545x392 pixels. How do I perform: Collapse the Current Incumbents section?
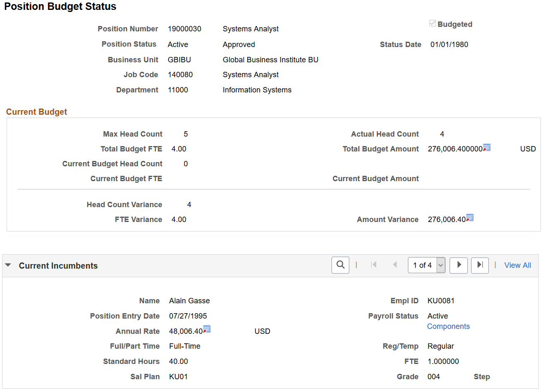pyautogui.click(x=8, y=265)
